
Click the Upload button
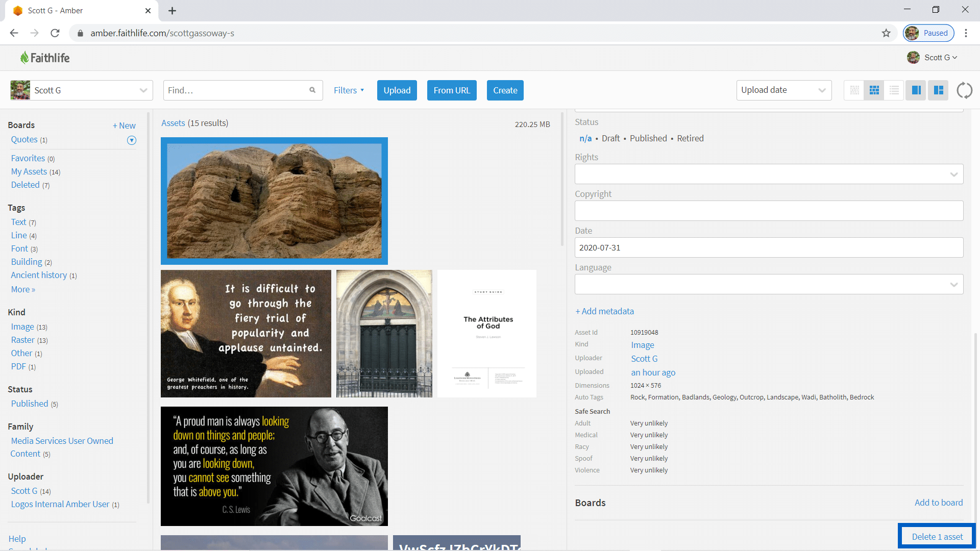click(x=397, y=90)
